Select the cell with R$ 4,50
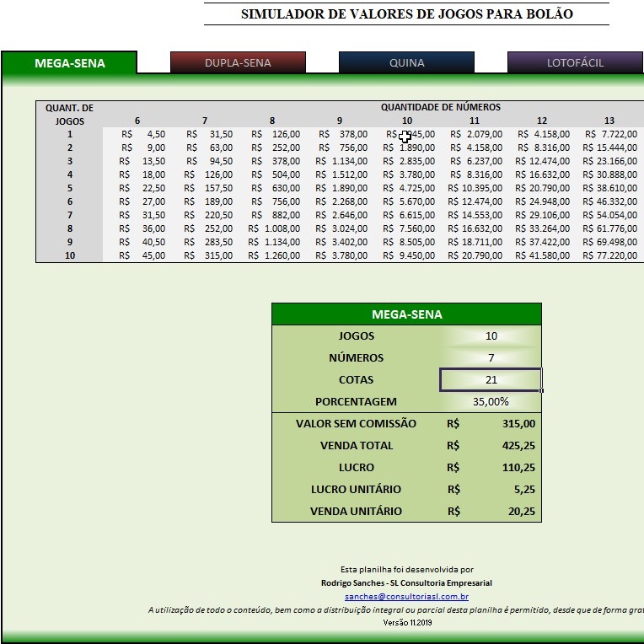 137,134
